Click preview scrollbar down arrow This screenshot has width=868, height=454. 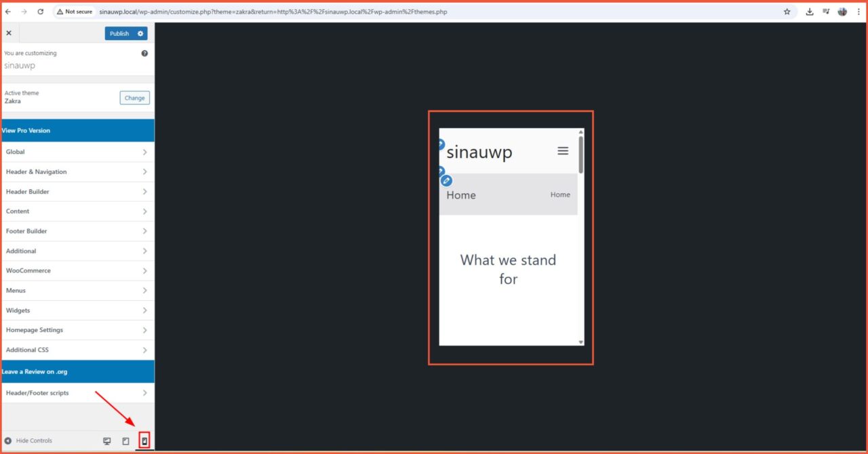click(x=580, y=342)
